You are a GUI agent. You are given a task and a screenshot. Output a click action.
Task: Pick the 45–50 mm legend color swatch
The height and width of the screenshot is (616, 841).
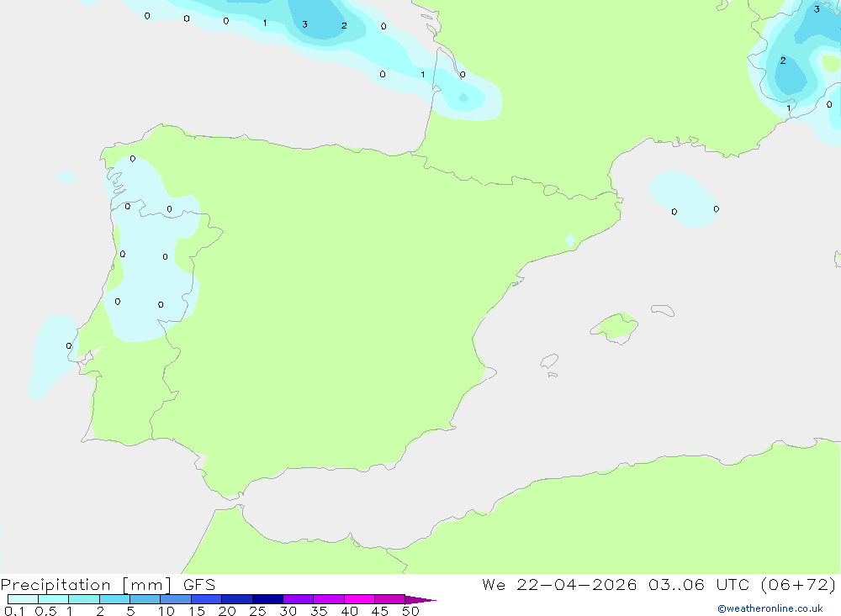coord(389,599)
